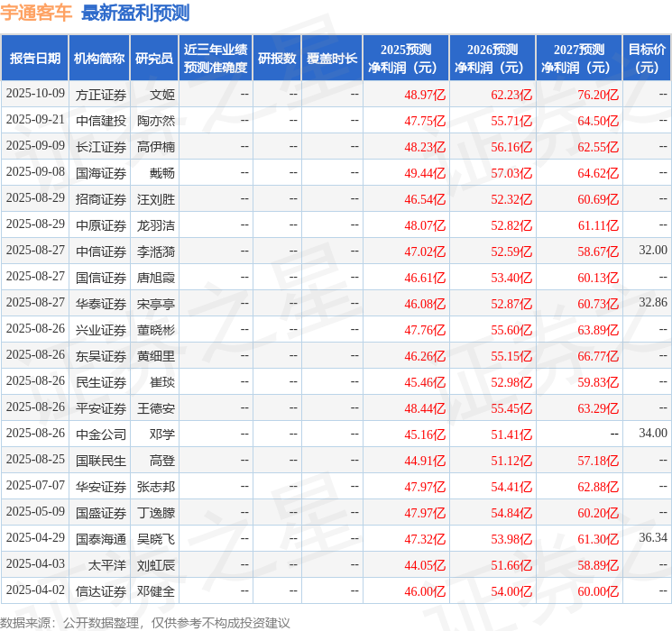Click target price 32.00
The width and height of the screenshot is (672, 631).
[653, 250]
